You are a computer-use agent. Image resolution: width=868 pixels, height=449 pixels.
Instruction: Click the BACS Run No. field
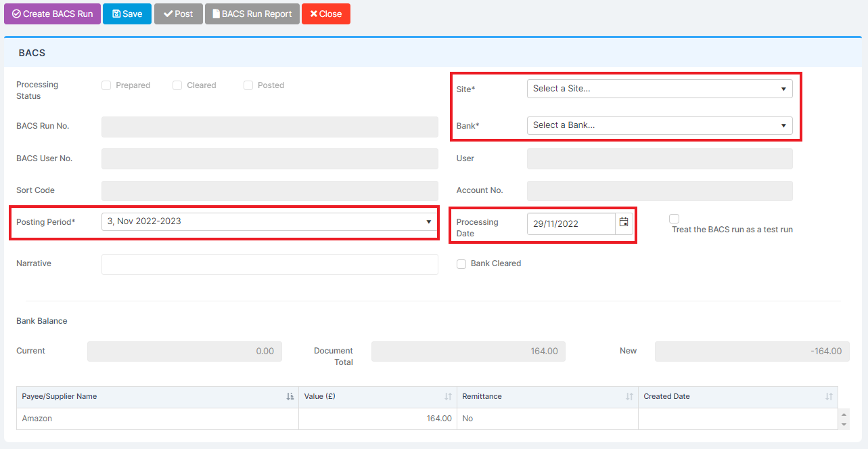270,127
